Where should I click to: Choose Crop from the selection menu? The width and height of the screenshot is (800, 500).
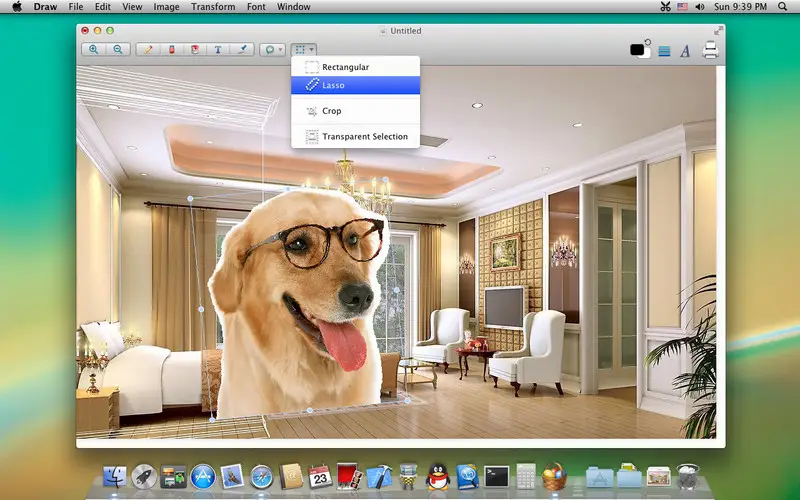click(x=356, y=111)
